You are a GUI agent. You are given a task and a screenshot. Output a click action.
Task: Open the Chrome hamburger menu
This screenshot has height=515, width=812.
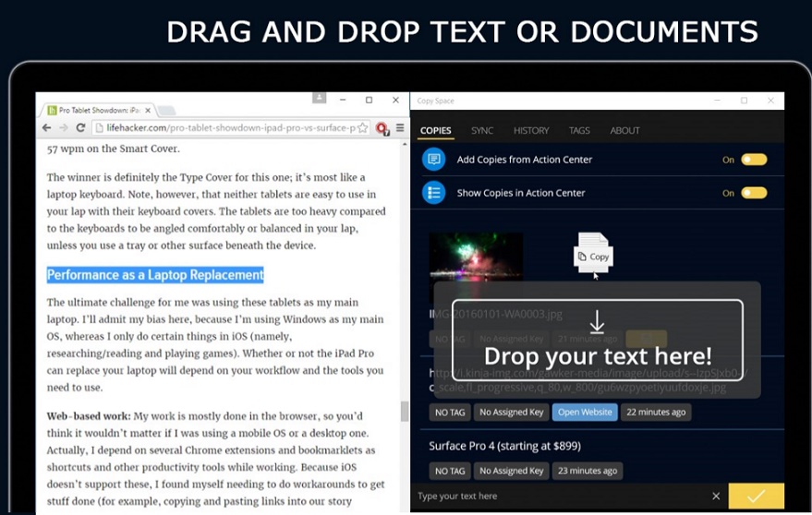coord(399,128)
